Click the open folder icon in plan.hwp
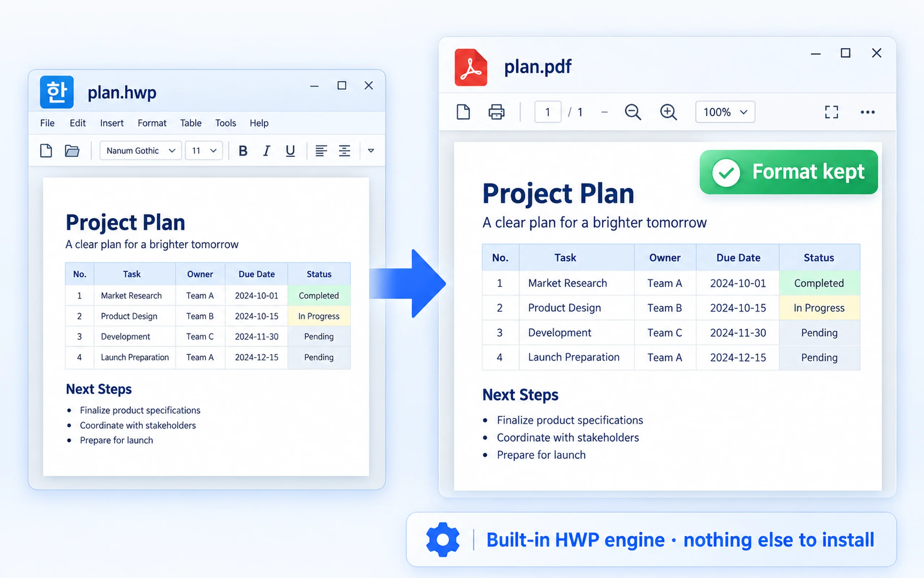The image size is (924, 578). pos(72,151)
